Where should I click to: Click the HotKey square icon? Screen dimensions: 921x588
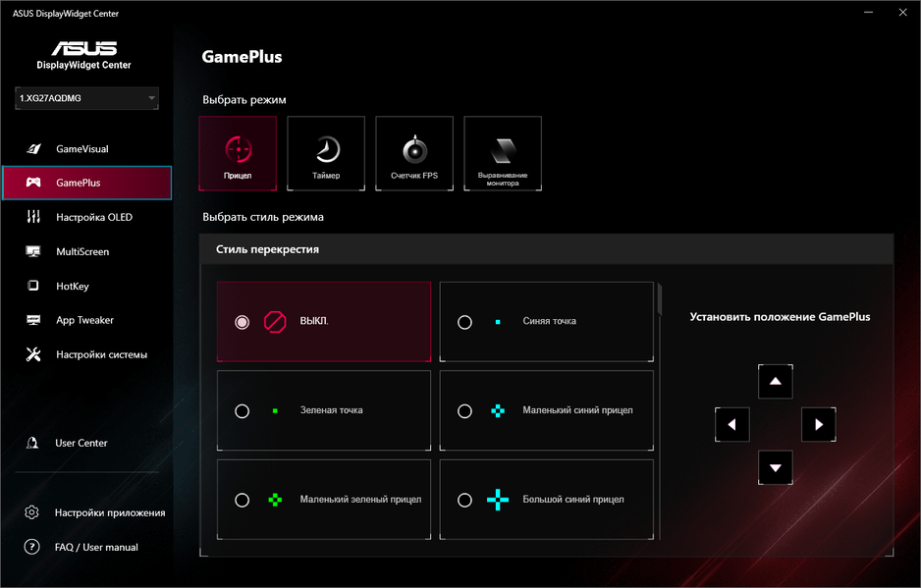33,286
